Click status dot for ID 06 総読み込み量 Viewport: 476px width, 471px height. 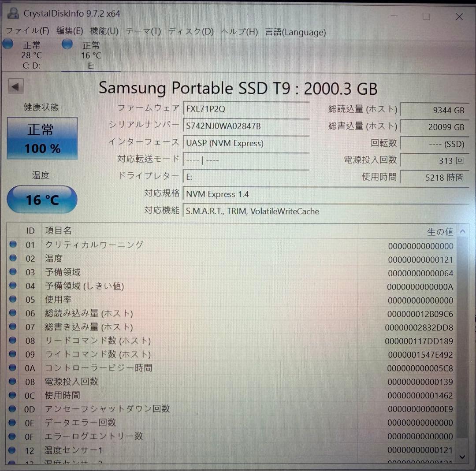[13, 312]
